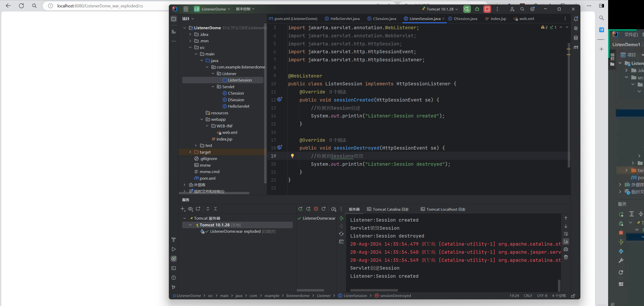This screenshot has height=306, width=644.
Task: Toggle scroll to end of console
Action: coord(566,241)
